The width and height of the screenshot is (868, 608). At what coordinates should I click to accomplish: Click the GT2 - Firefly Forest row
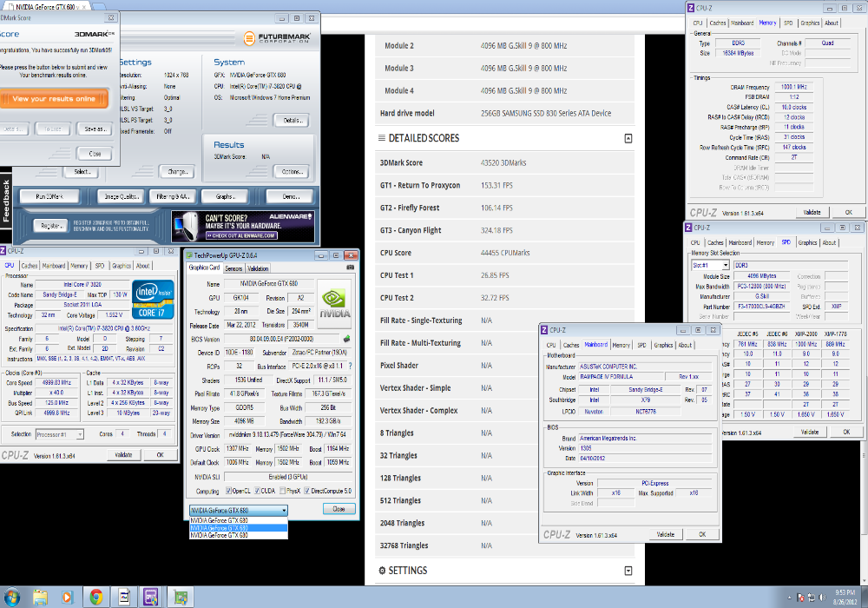(x=504, y=208)
